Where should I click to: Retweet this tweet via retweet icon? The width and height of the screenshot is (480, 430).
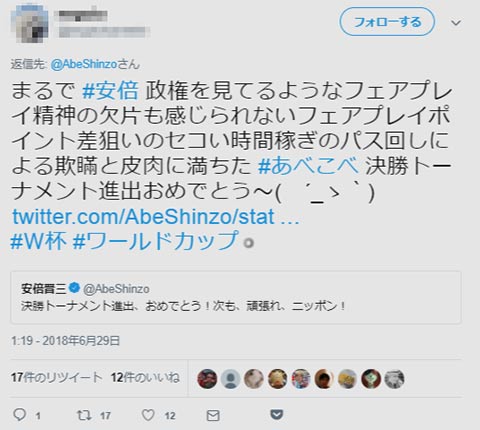pos(84,415)
